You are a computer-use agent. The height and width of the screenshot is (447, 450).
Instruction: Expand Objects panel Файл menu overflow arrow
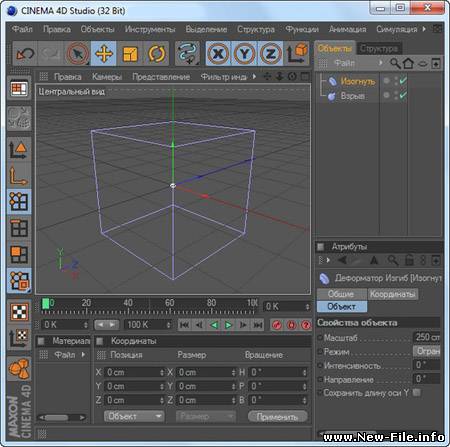pos(381,63)
